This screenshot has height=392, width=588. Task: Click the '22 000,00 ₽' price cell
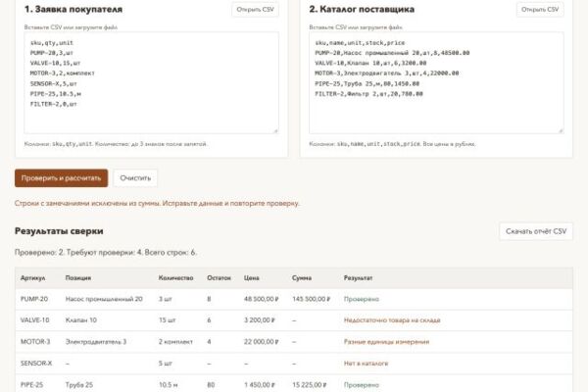[x=262, y=342]
